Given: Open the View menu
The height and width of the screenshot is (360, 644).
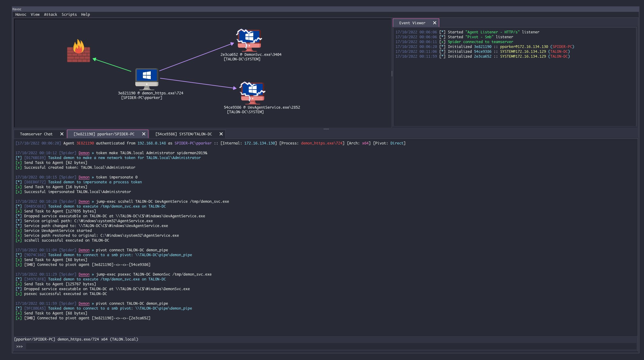Looking at the screenshot, I should coord(35,14).
